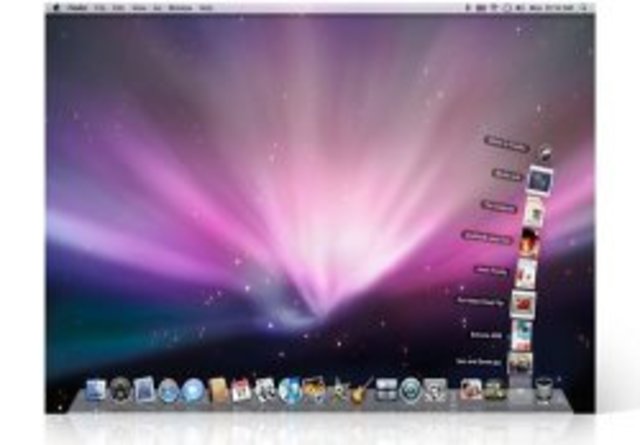Open the red flower thumbnail in stack
640x445 pixels.
(x=523, y=304)
